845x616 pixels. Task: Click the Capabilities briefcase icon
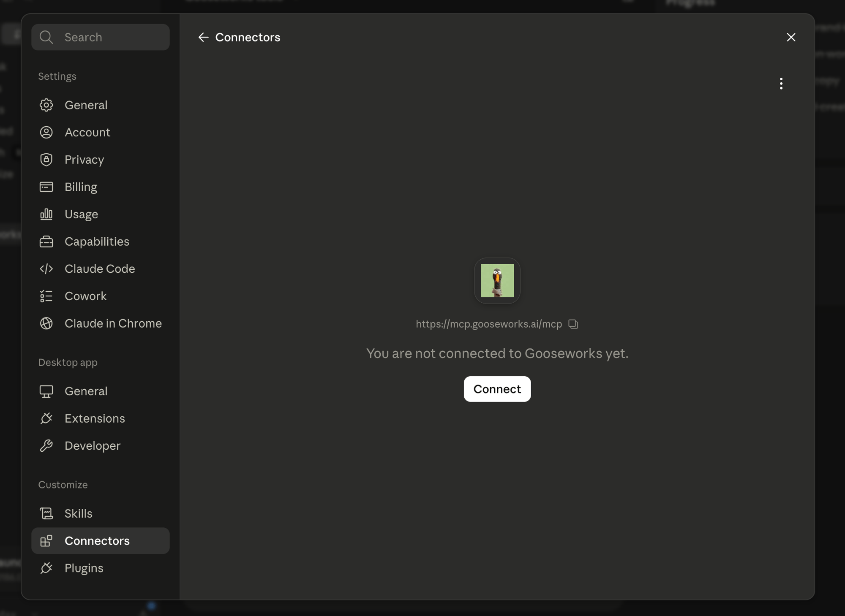[x=46, y=242]
